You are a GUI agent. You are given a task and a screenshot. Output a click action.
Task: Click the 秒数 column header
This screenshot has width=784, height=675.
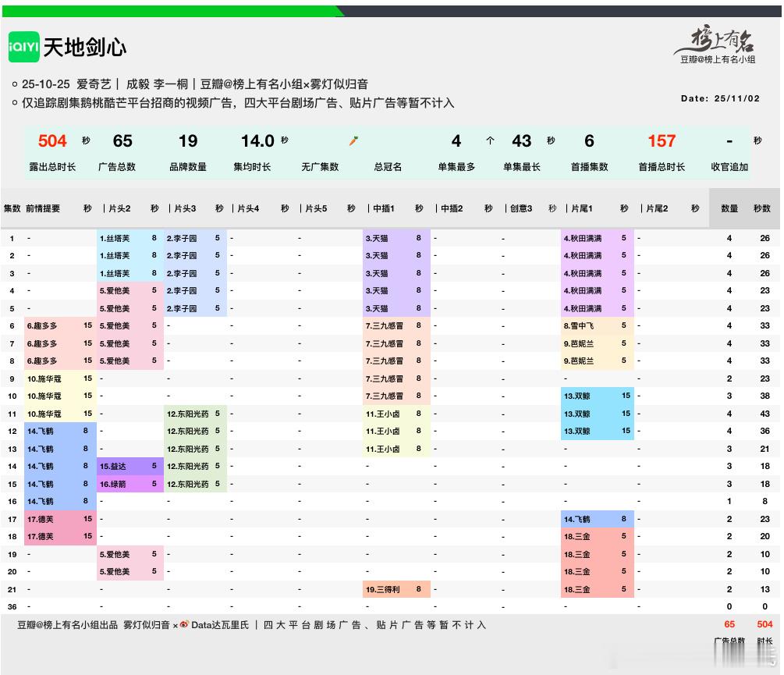pyautogui.click(x=762, y=208)
